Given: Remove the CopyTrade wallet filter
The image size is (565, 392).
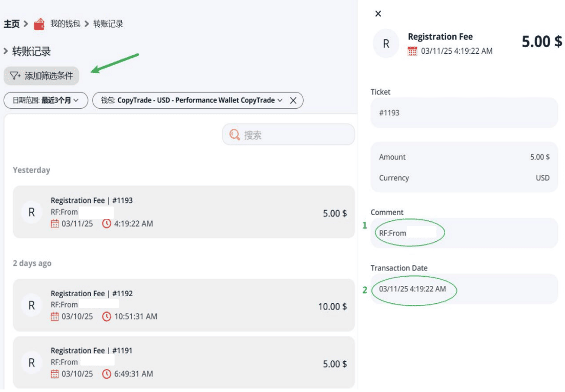Looking at the screenshot, I should point(294,100).
